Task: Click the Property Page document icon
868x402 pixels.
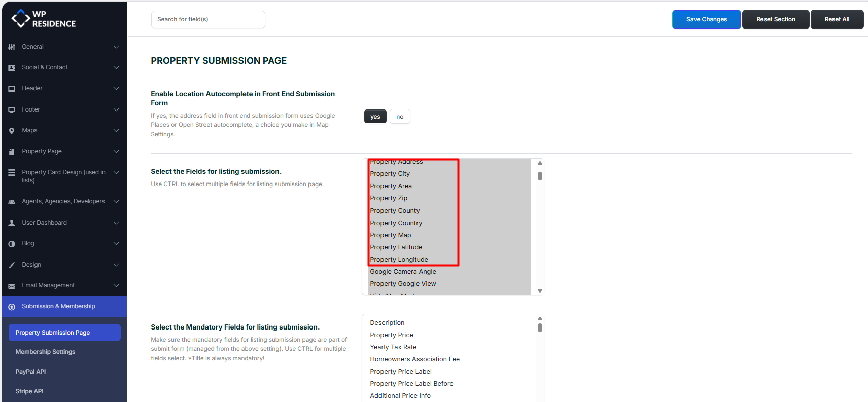Action: pyautogui.click(x=12, y=152)
